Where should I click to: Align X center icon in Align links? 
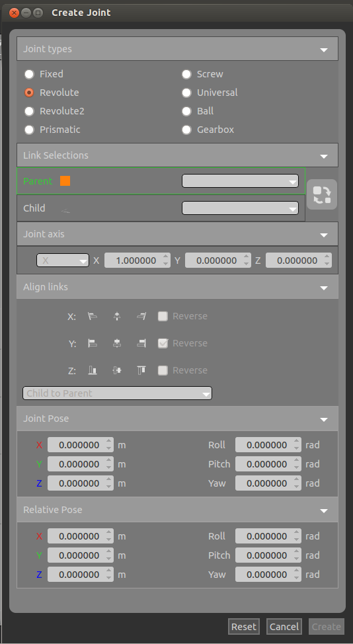click(117, 316)
